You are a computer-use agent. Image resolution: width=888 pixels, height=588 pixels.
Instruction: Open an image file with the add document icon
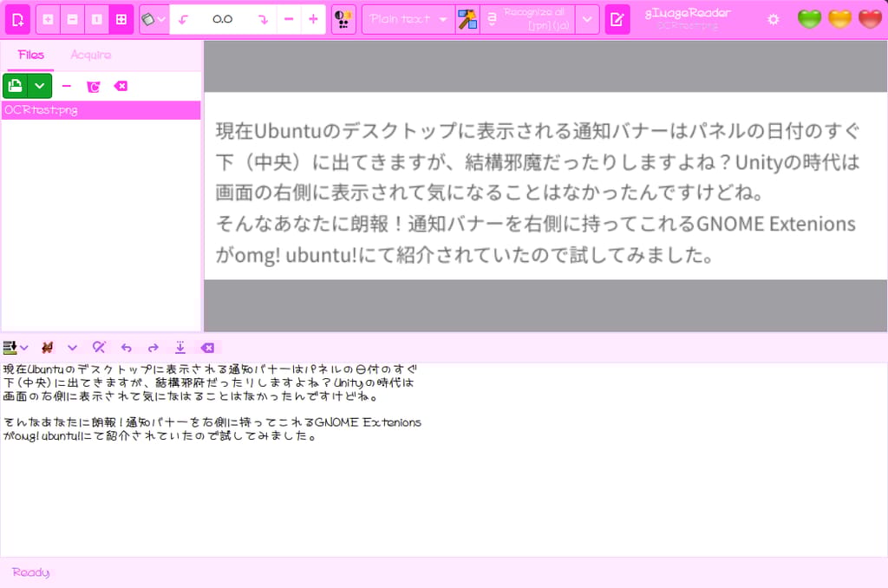[x=17, y=18]
